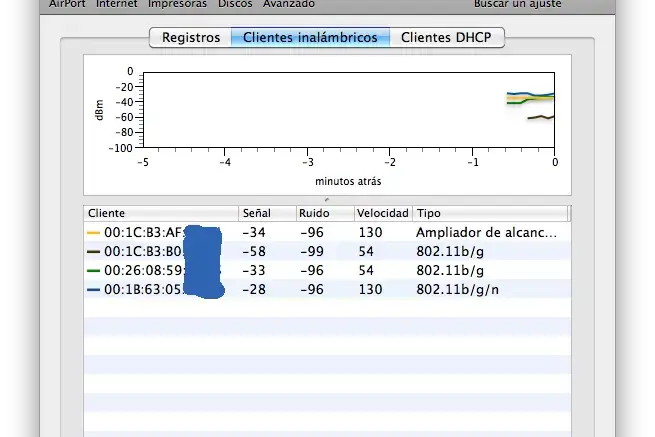This screenshot has height=437, width=655.
Task: Click the splitter handle below the graph
Action: tap(327, 200)
